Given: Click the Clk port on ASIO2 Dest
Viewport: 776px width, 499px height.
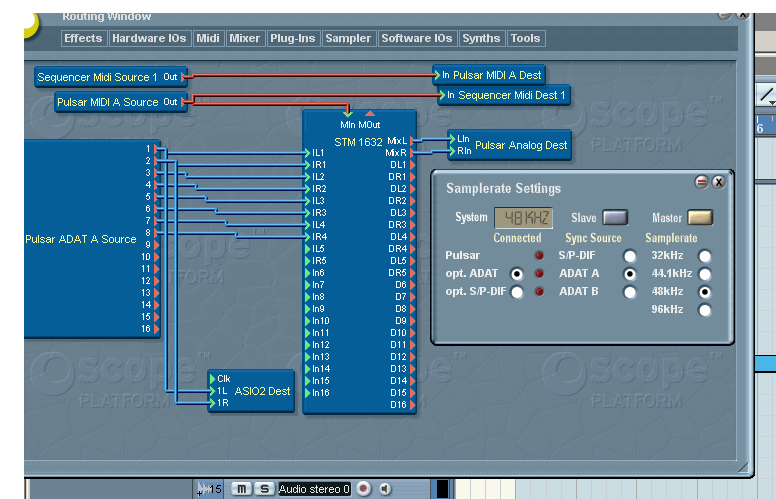Looking at the screenshot, I should coord(213,379).
